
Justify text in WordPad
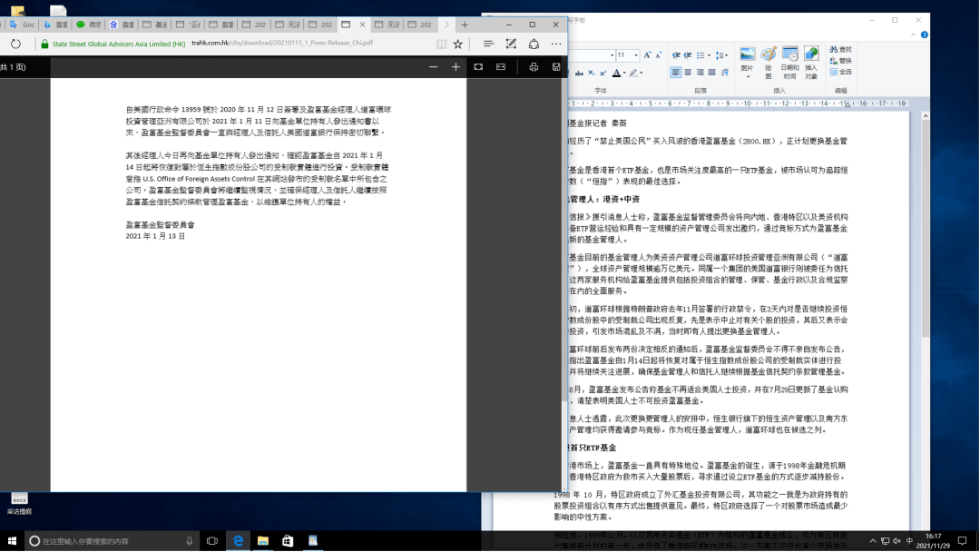[712, 73]
